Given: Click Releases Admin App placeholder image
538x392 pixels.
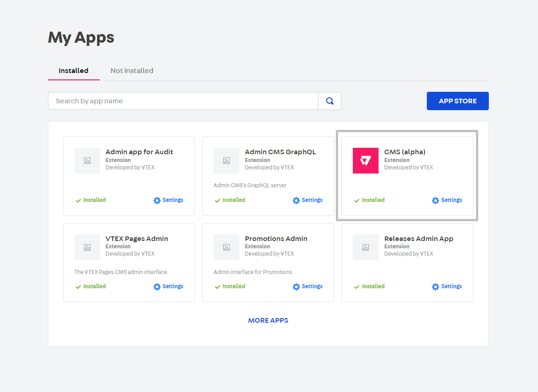Looking at the screenshot, I should [365, 247].
